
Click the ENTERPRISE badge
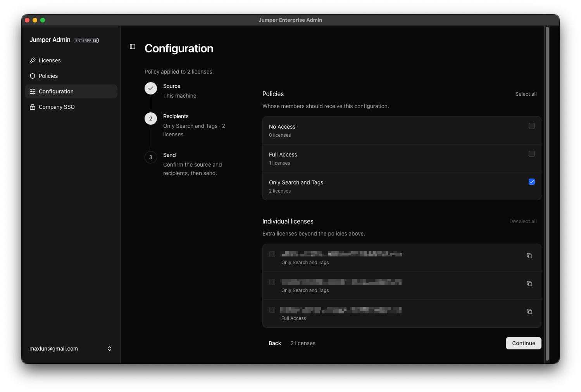(86, 40)
